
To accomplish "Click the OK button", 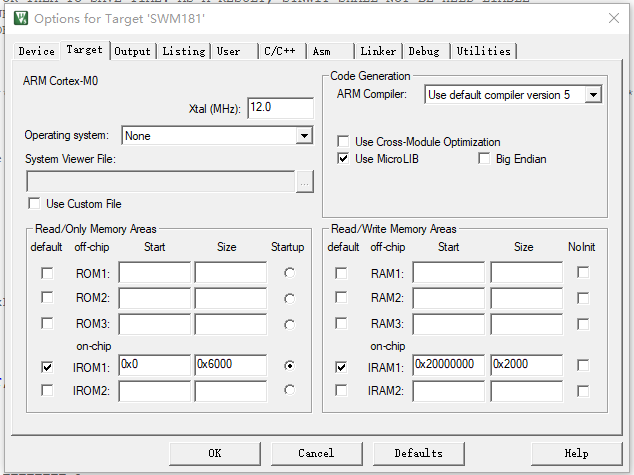I will pos(215,454).
